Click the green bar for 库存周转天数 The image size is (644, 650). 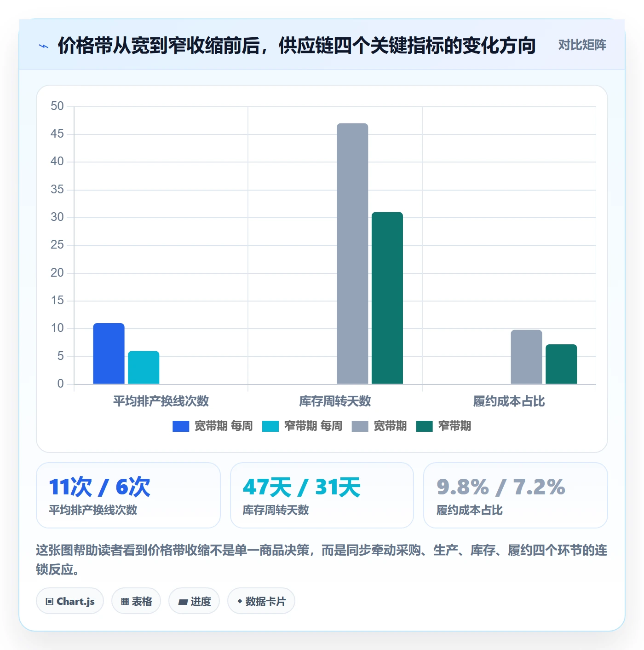coord(387,298)
